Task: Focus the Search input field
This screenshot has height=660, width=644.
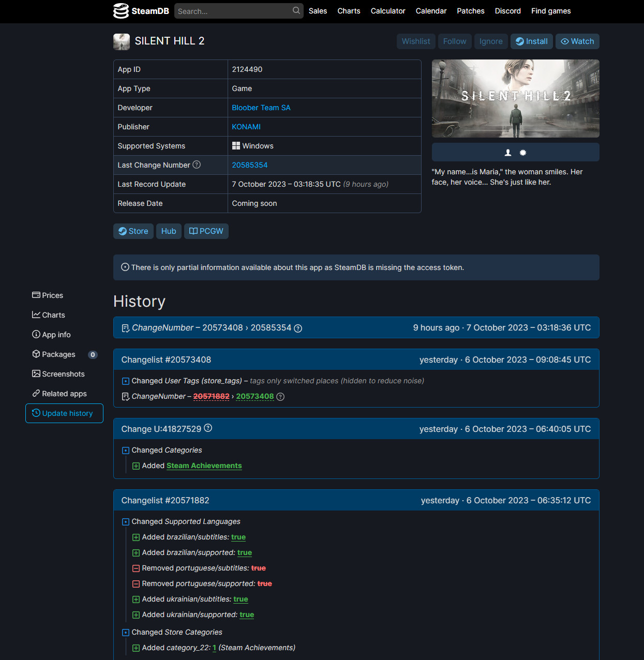Action: coord(238,11)
